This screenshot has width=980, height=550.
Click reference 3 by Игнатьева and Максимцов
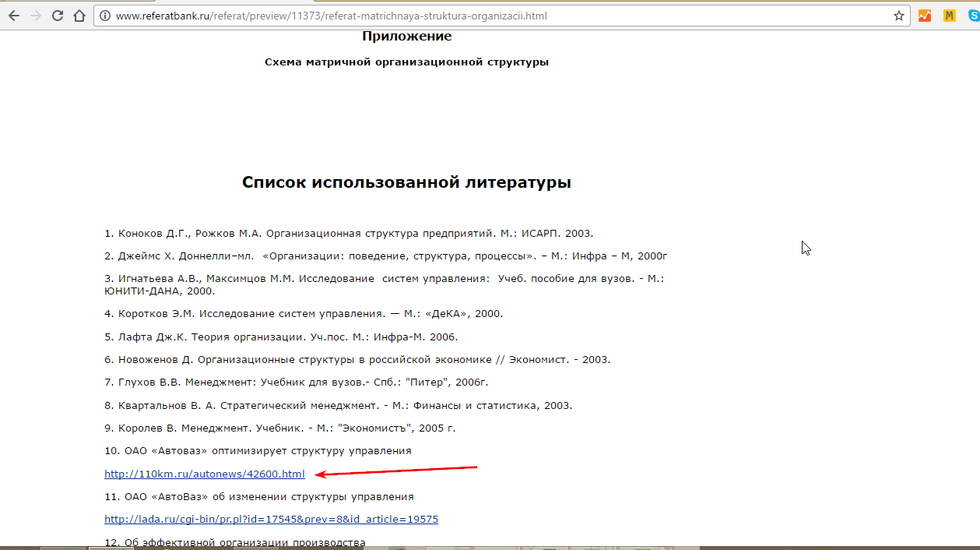coord(384,284)
